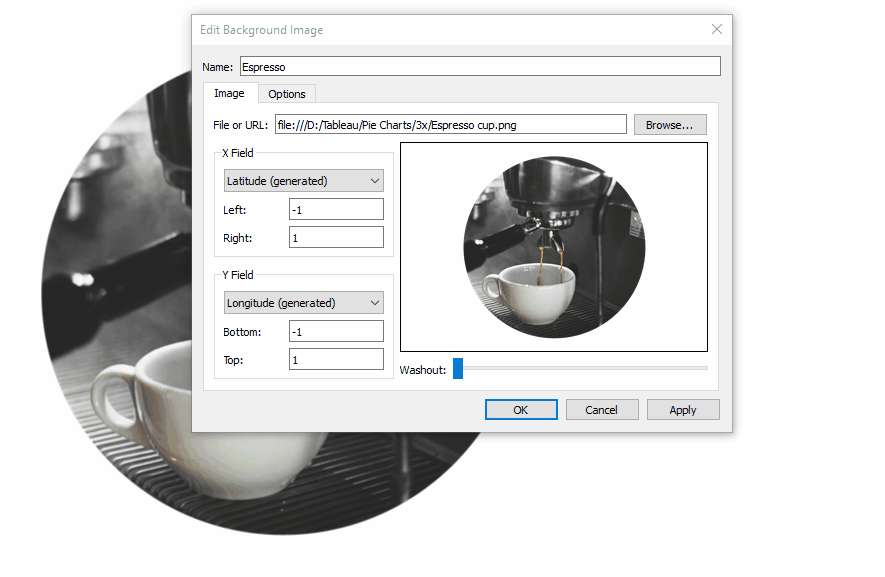The image size is (885, 577).
Task: Switch to the Options tab
Action: click(286, 93)
